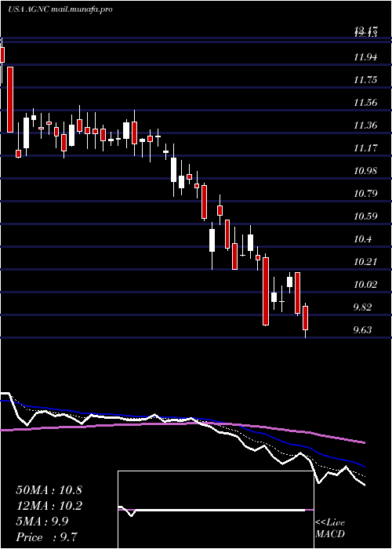Image resolution: width=392 pixels, height=549 pixels.
Task: Click the 5MA : 9.9 readout
Action: click(x=42, y=522)
